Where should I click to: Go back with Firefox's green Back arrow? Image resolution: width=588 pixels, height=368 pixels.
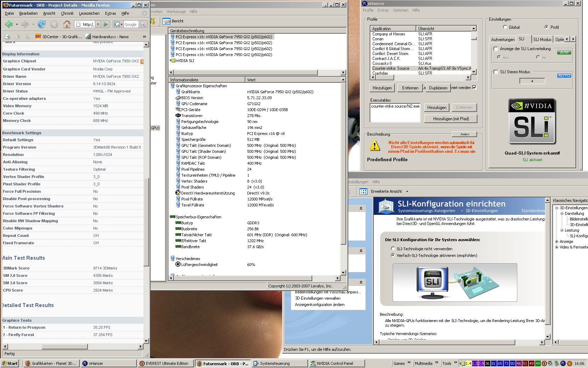click(9, 24)
